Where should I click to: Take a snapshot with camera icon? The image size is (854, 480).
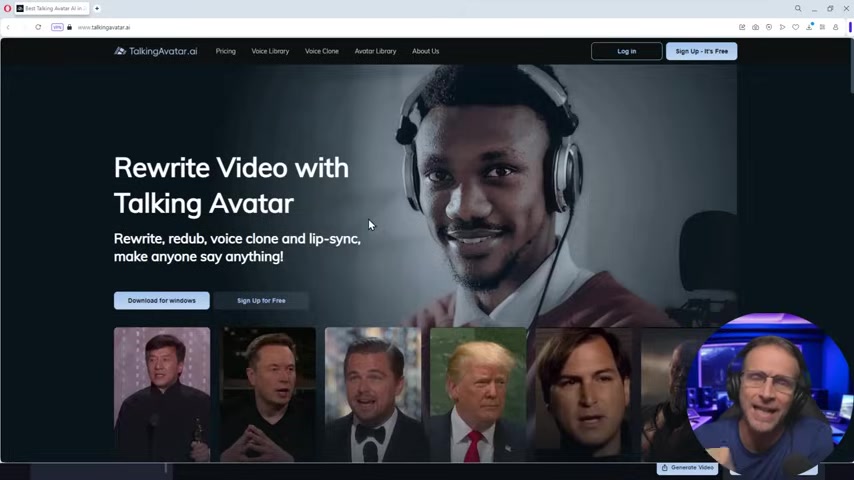(x=755, y=27)
